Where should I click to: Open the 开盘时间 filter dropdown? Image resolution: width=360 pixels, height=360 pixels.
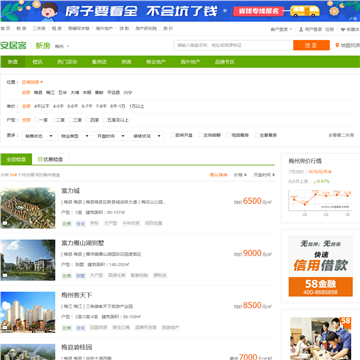(x=111, y=136)
